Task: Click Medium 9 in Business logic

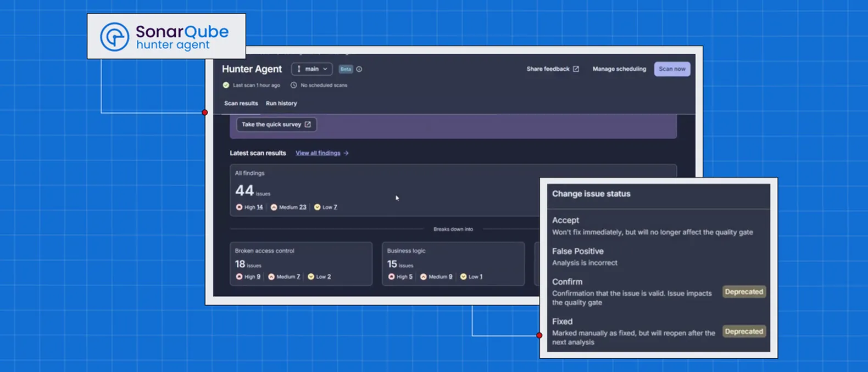Action: coord(436,277)
